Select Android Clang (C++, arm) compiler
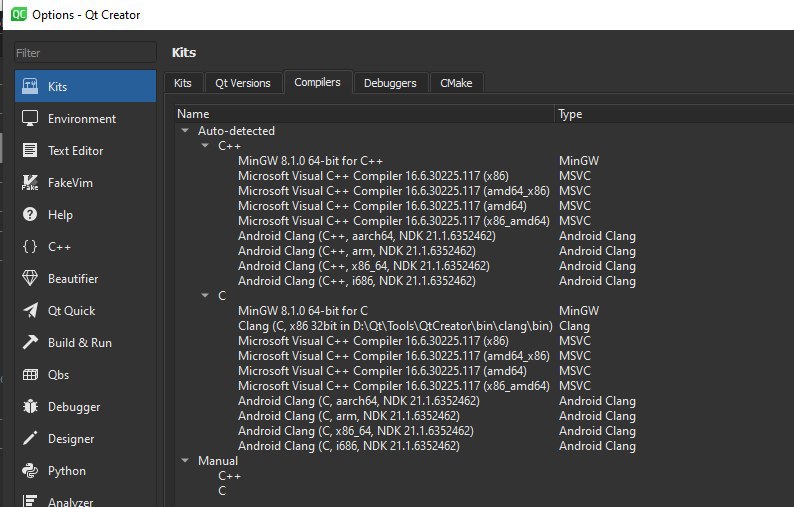Screen dimensions: 794x507 [356, 251]
